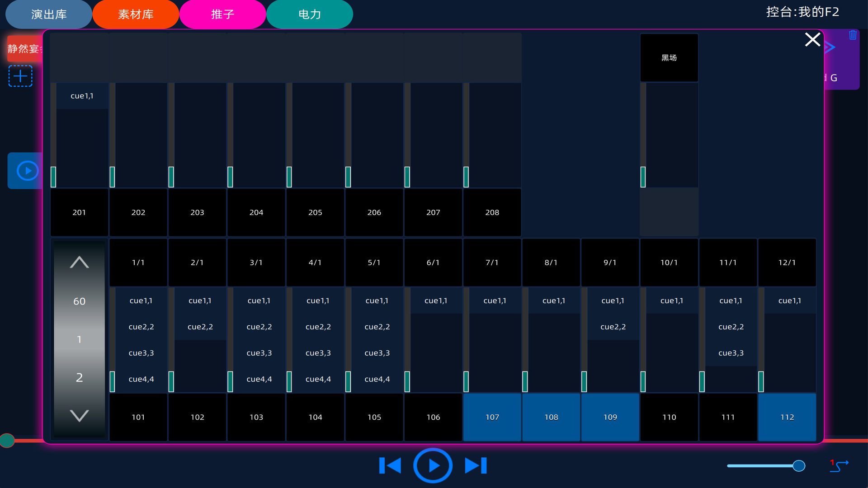Close the fader panel overlay
The height and width of the screenshot is (488, 868).
click(812, 40)
